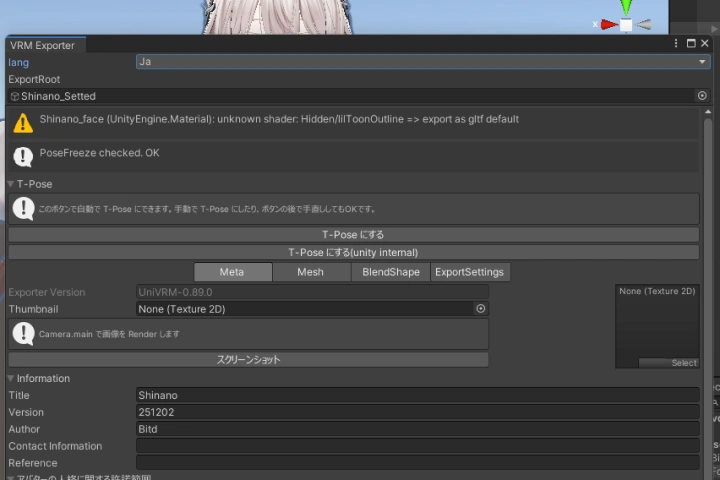Image resolution: width=720 pixels, height=480 pixels.
Task: Switch to the ExportSettings tab
Action: click(x=470, y=272)
